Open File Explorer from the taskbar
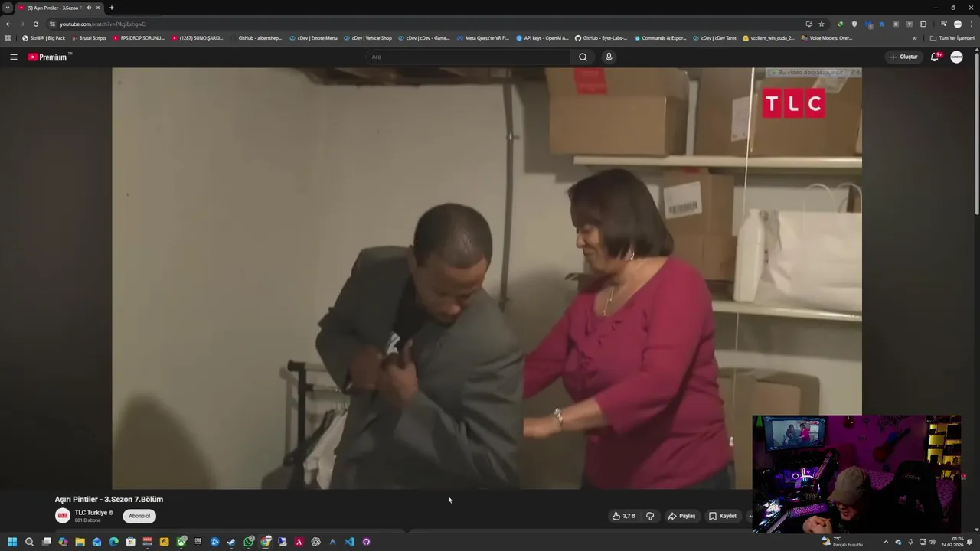 pos(80,542)
